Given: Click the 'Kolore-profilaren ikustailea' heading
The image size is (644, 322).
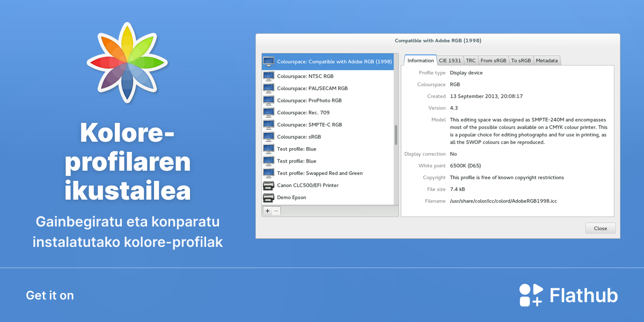Looking at the screenshot, I should [127, 162].
